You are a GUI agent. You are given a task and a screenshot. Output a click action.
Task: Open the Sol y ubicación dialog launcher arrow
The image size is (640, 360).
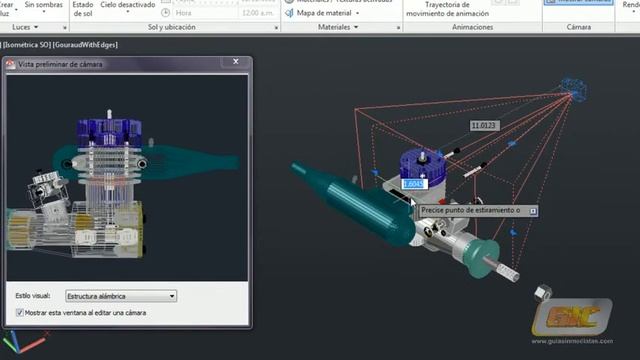[x=276, y=28]
